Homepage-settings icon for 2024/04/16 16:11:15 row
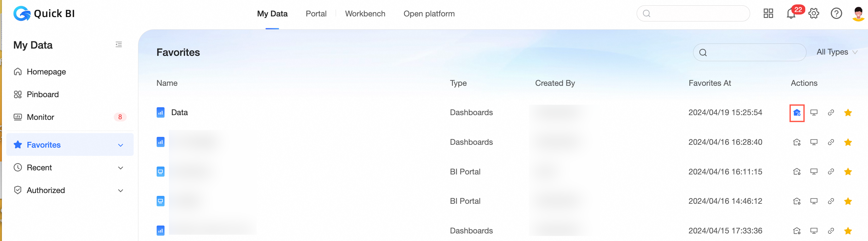Viewport: 868px width, 241px height. point(797,172)
